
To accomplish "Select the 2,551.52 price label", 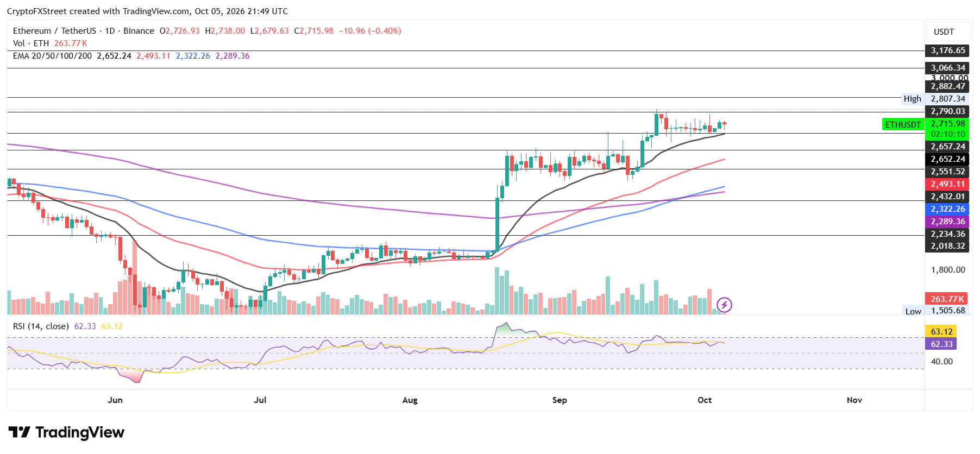I will pyautogui.click(x=948, y=172).
